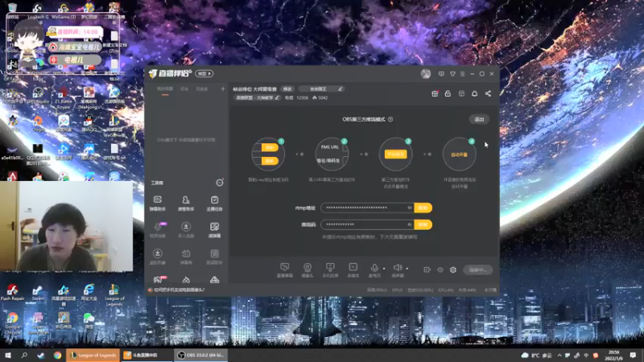Open the notification bell in room toolbar

(474, 93)
